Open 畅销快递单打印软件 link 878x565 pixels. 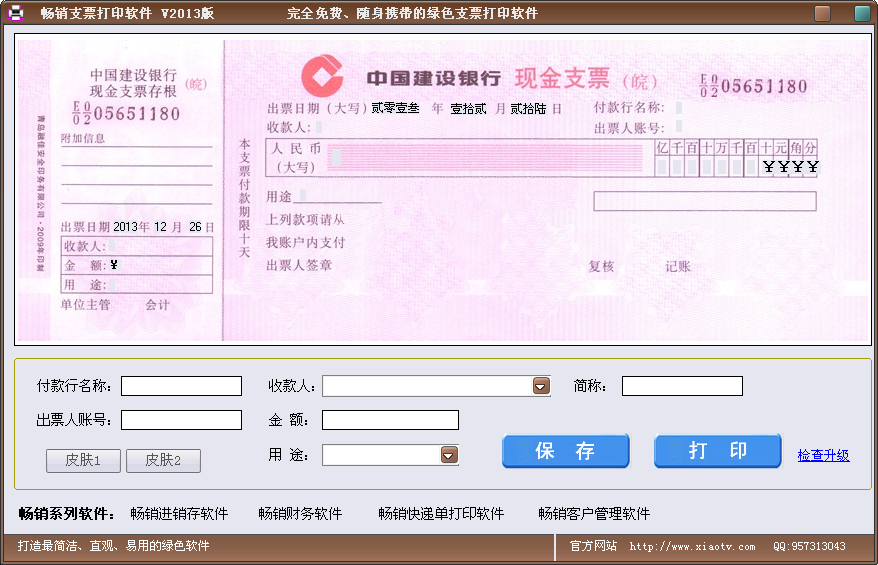[441, 513]
